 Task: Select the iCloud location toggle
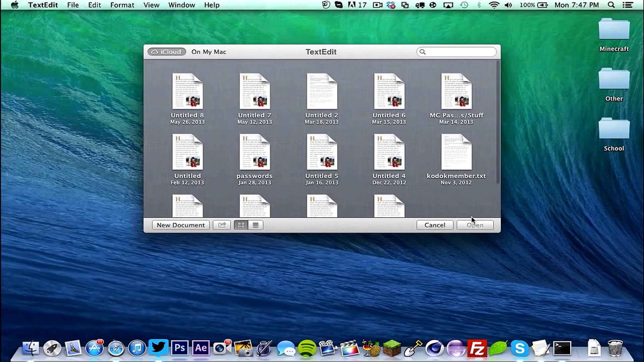(x=167, y=52)
